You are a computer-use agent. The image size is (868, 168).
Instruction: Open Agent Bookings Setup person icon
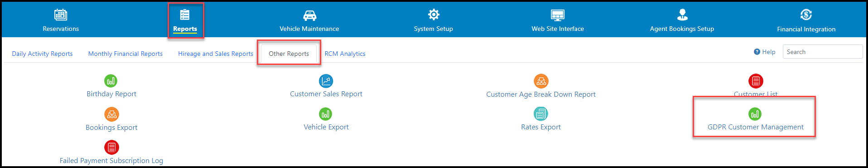tap(682, 15)
